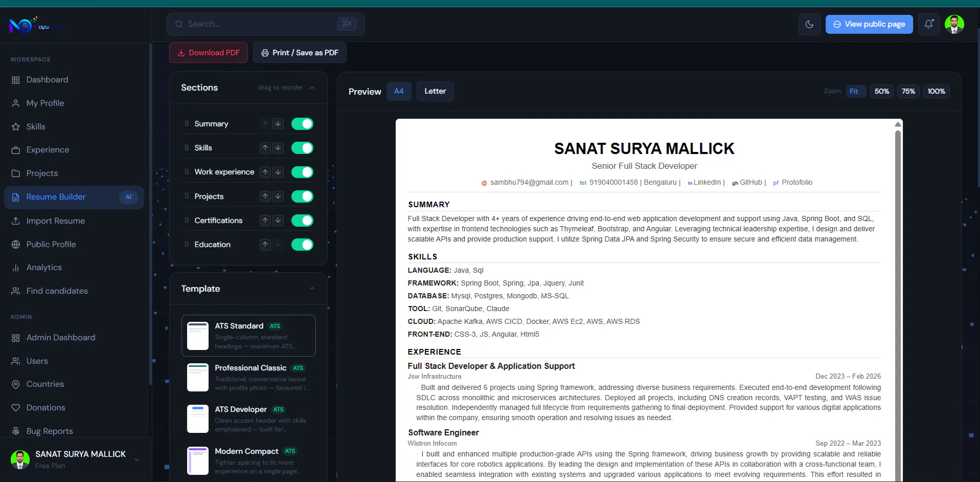Move Skills section down with arrow
This screenshot has height=482, width=980.
click(x=278, y=148)
